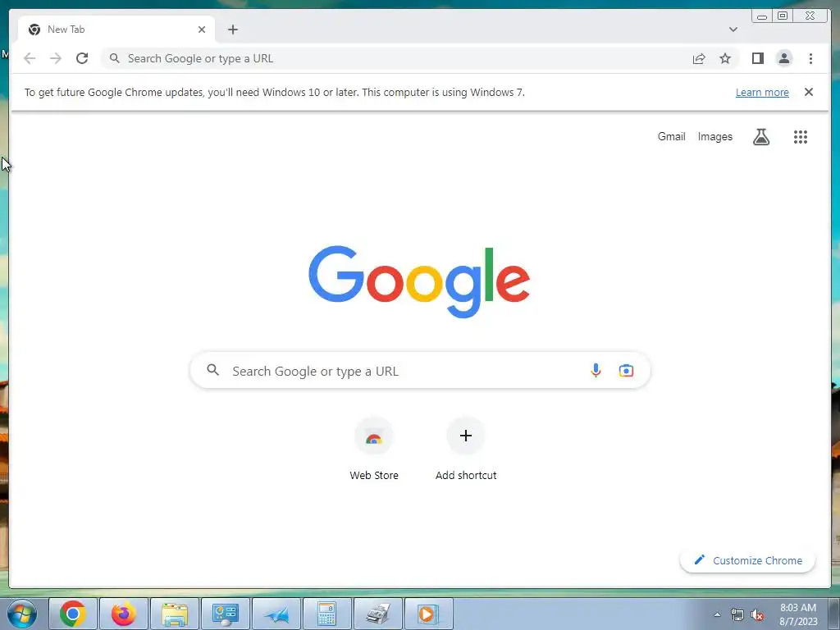The image size is (840, 630).
Task: Open the Control Panel taskbar icon
Action: pos(225,614)
